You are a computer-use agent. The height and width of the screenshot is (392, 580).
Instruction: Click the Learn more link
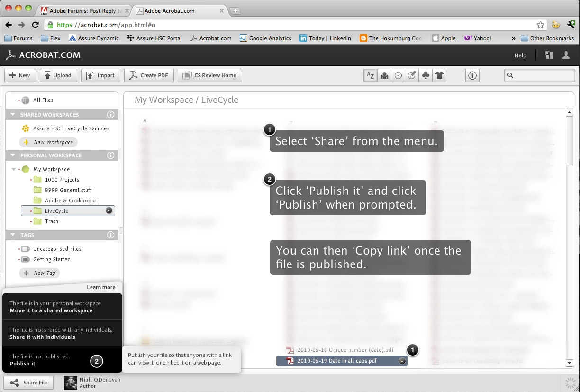101,287
